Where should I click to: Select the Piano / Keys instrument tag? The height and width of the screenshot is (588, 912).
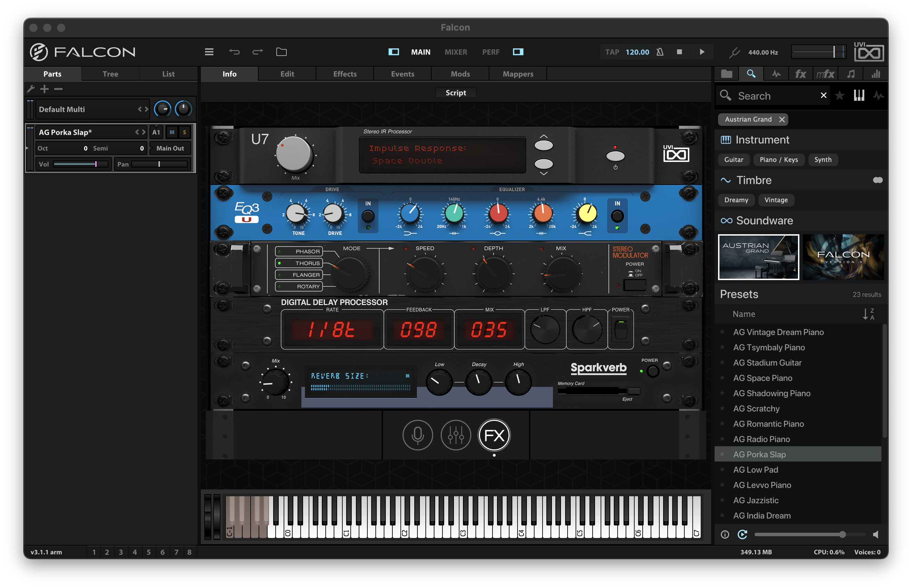779,160
